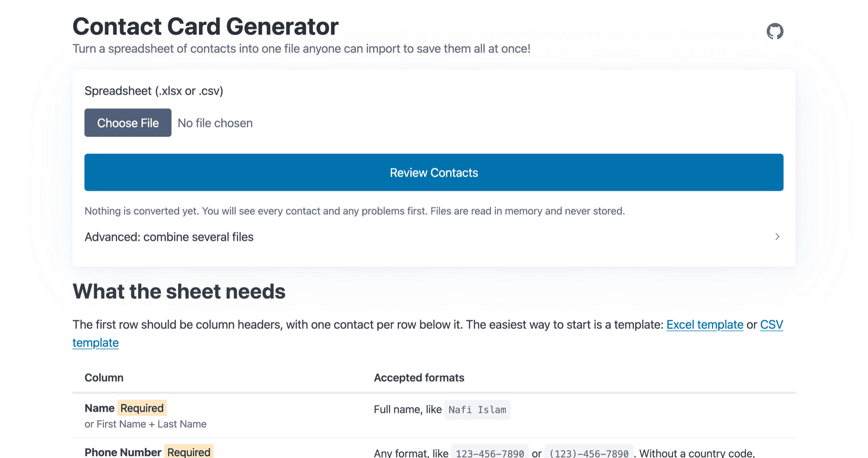Click the Choose File button
868x458 pixels.
[128, 123]
